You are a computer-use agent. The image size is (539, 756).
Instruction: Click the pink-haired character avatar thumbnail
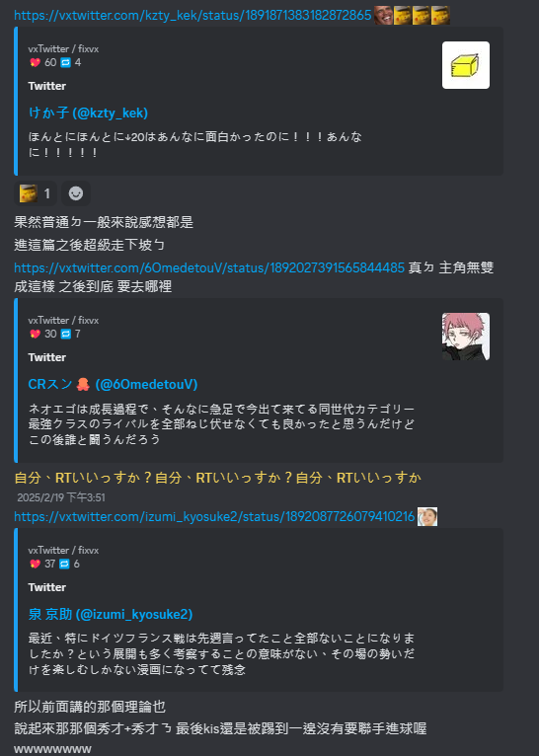click(x=466, y=337)
